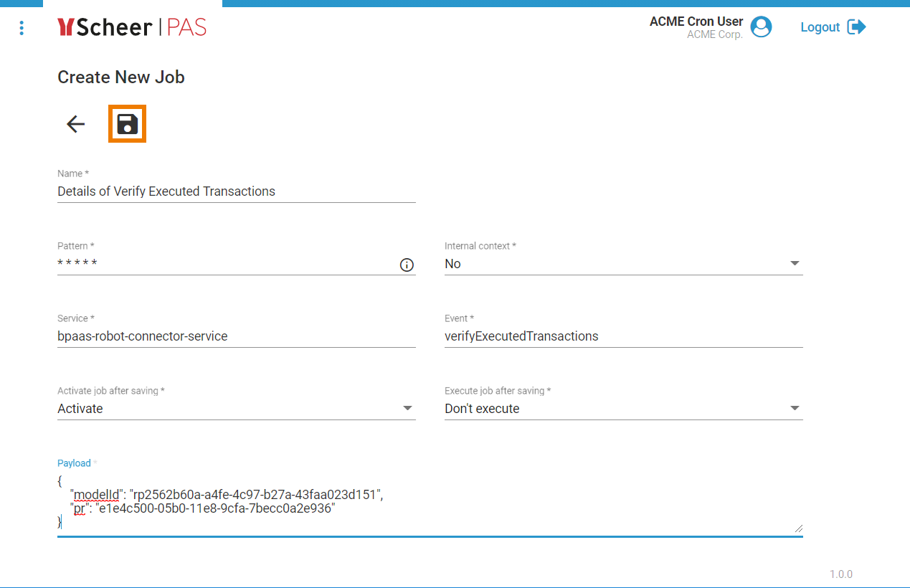910x588 pixels.
Task: Click the ACME Corp. organization label
Action: (714, 34)
